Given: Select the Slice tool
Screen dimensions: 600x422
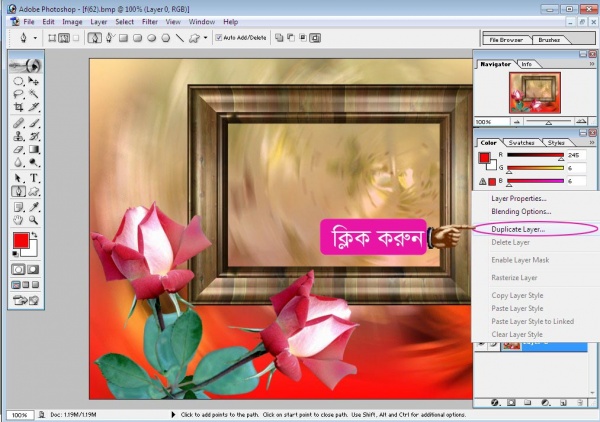Looking at the screenshot, I should 34,107.
